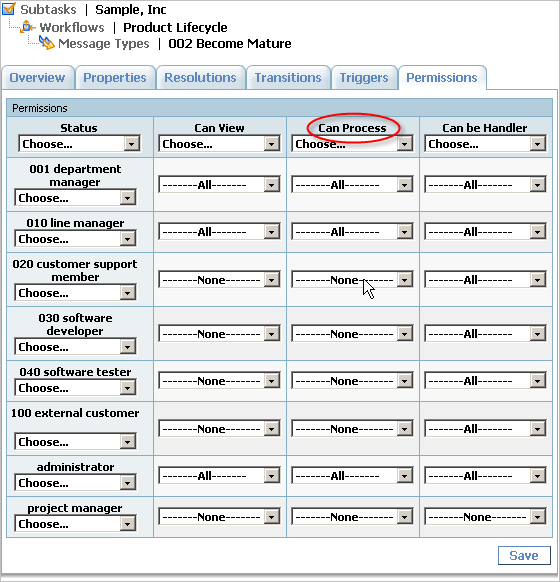Go to the Transitions tab
560x582 pixels.
pyautogui.click(x=288, y=78)
